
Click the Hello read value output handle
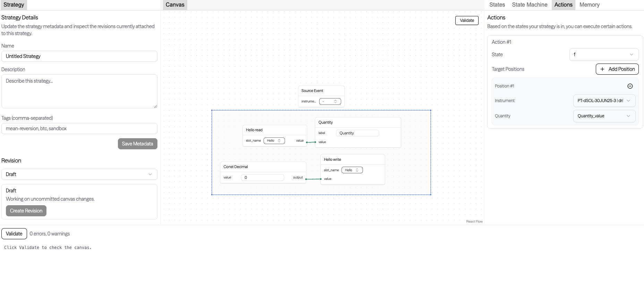tap(307, 142)
